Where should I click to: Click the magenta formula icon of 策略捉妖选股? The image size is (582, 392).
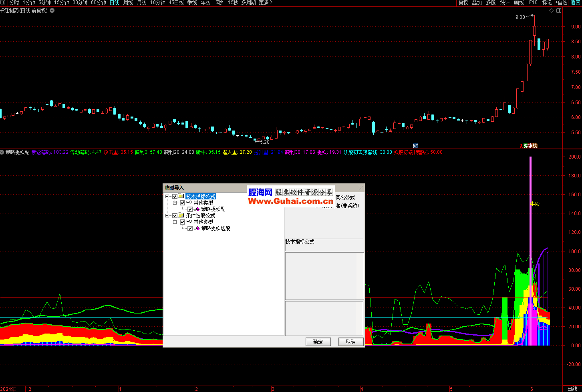point(197,228)
